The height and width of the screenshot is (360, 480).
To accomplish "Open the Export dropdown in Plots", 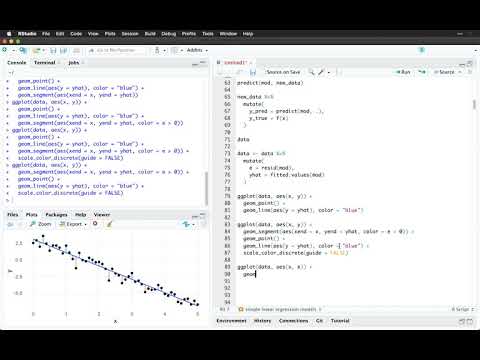I will (73, 224).
